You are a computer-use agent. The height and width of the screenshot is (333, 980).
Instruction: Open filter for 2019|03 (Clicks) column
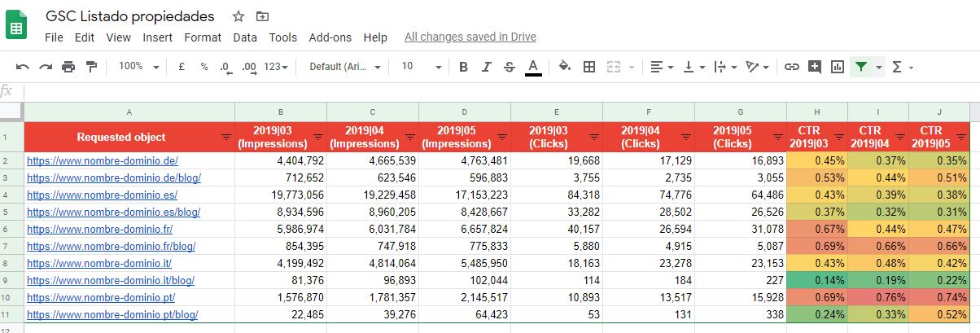coord(593,138)
